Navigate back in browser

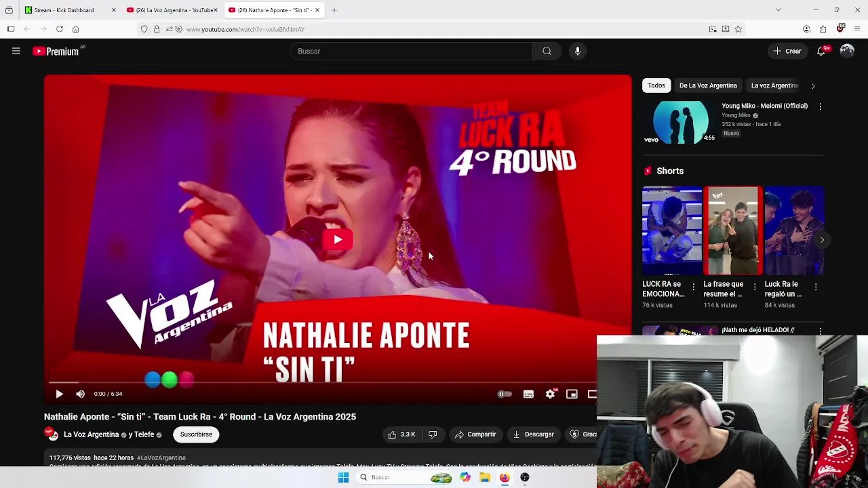pyautogui.click(x=27, y=29)
